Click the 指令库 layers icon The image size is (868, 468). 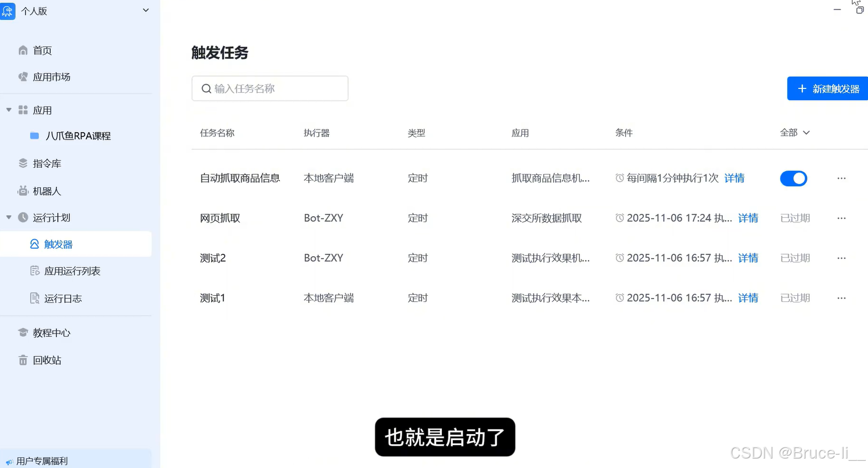23,163
